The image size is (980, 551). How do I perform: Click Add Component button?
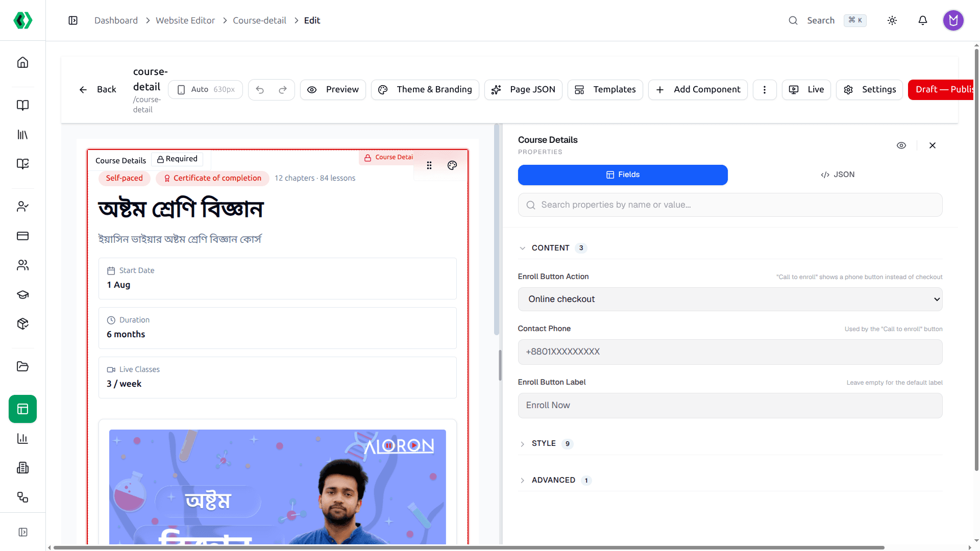pyautogui.click(x=698, y=90)
